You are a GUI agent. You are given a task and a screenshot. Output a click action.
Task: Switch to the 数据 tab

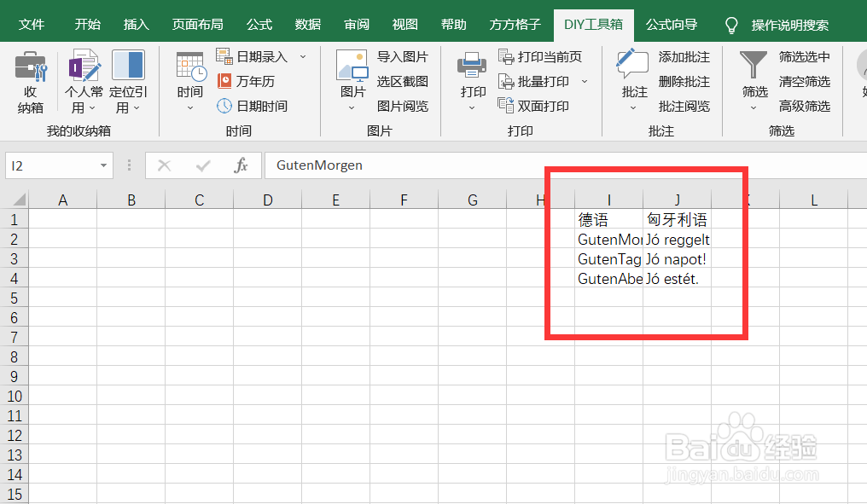(308, 25)
